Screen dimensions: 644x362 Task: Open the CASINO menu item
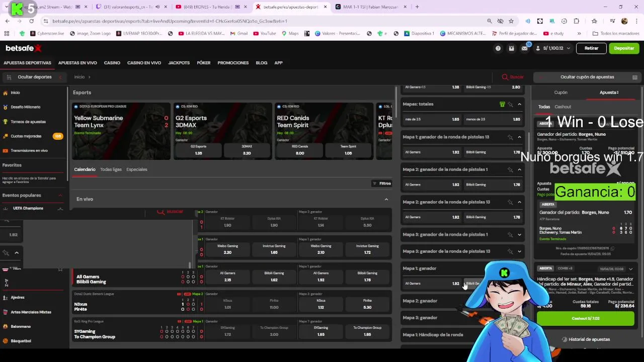point(112,63)
